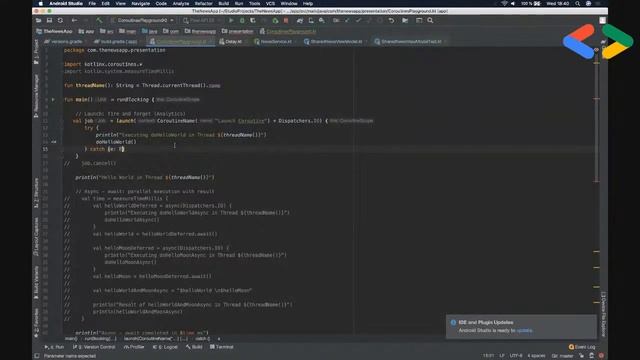This screenshot has height=360, width=640.
Task: Switch to Delay.kt editor tab
Action: [231, 42]
